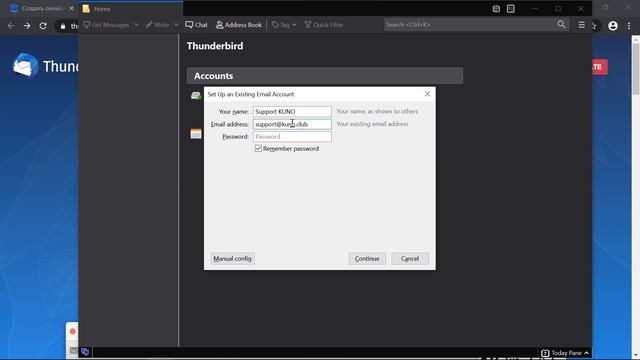Open Chat in Thunderbird toolbar

(x=196, y=25)
